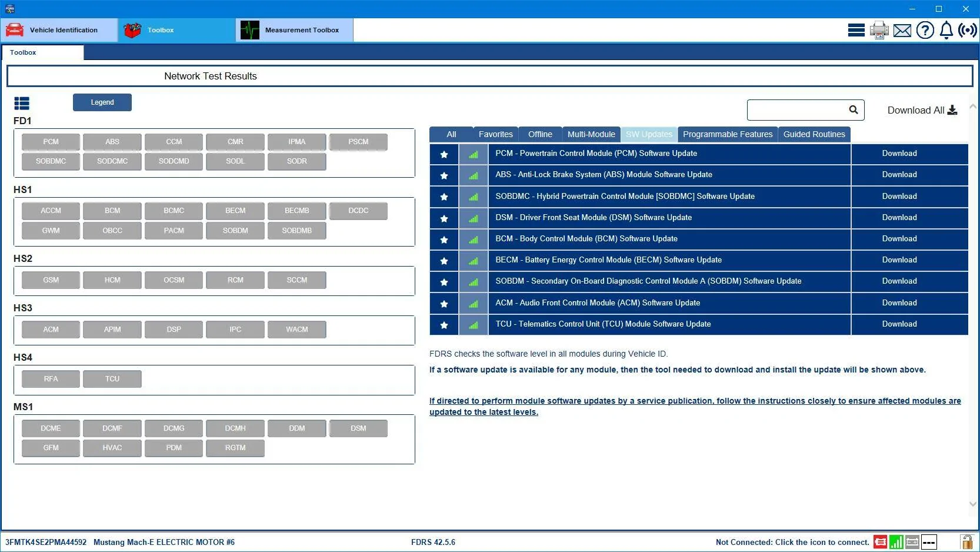Click the scrollbar up arrow
Image resolution: width=980 pixels, height=552 pixels.
(x=972, y=107)
